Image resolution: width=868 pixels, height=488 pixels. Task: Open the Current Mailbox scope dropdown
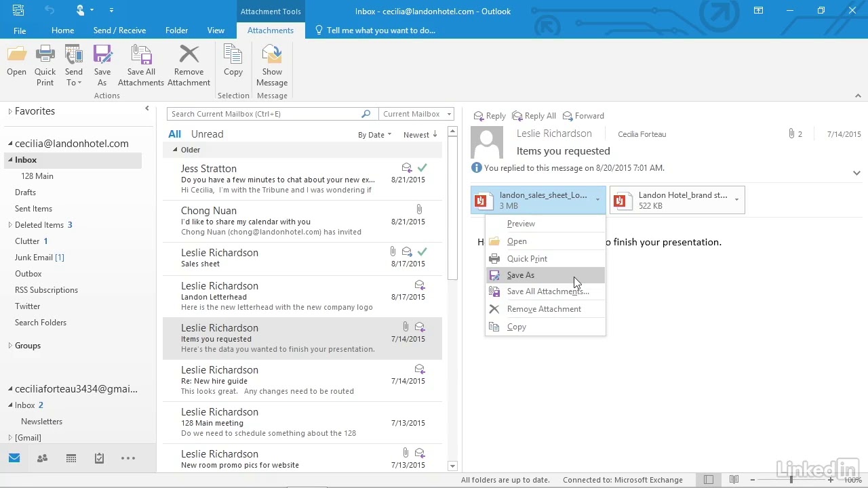tap(416, 114)
